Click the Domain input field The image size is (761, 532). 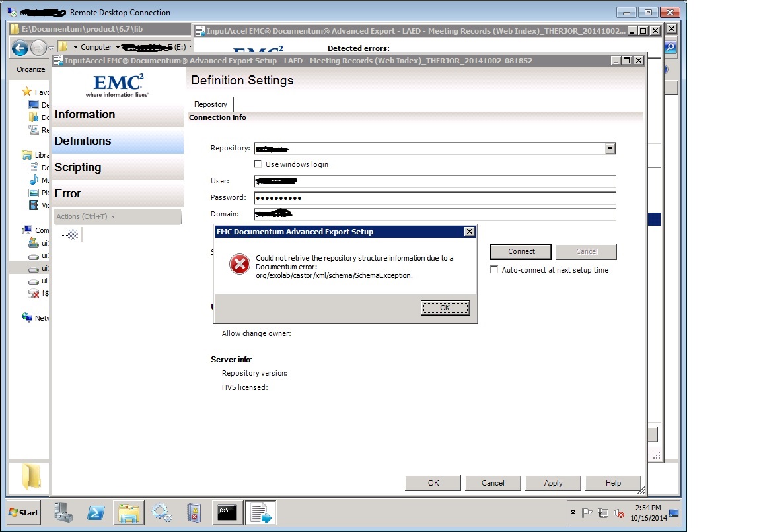(435, 215)
